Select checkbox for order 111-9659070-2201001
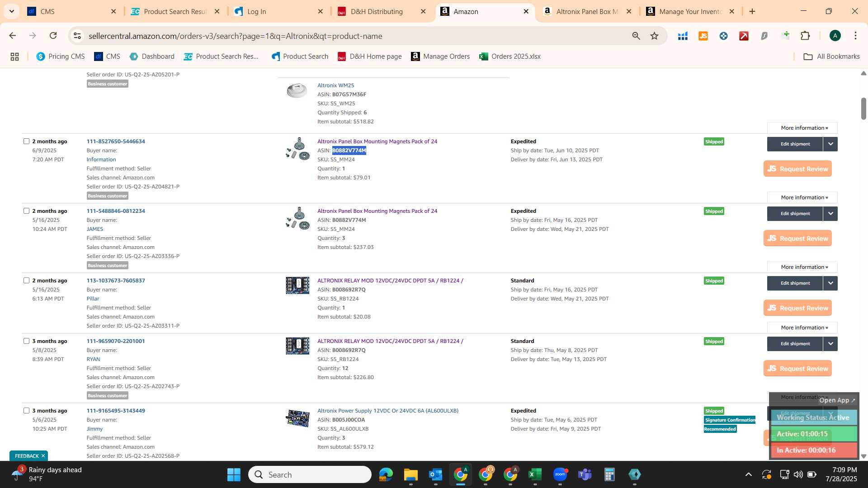The width and height of the screenshot is (868, 488). [x=26, y=341]
